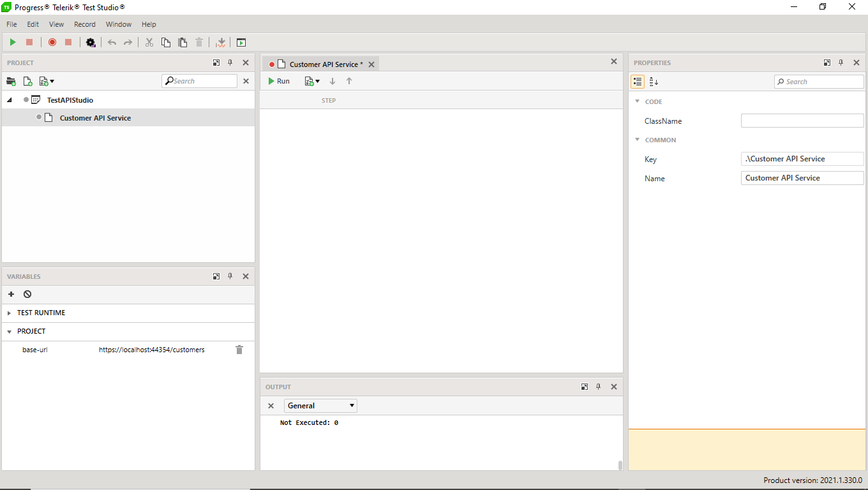The image size is (868, 490).
Task: Close the Project panel
Action: pos(246,63)
